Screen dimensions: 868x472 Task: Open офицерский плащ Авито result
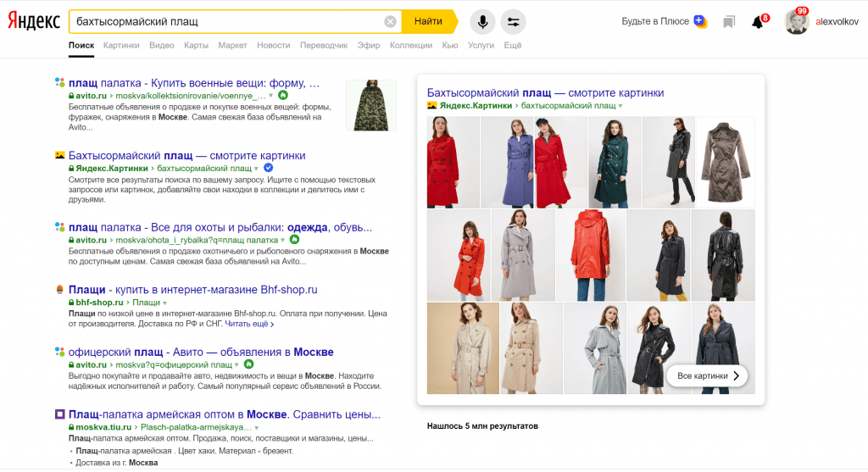(201, 352)
